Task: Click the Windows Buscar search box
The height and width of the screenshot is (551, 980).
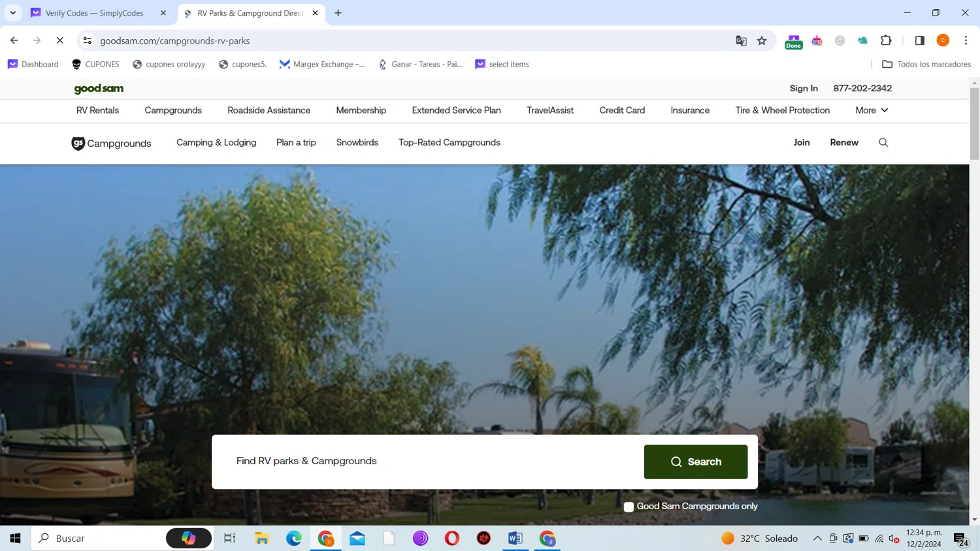Action: tap(98, 538)
